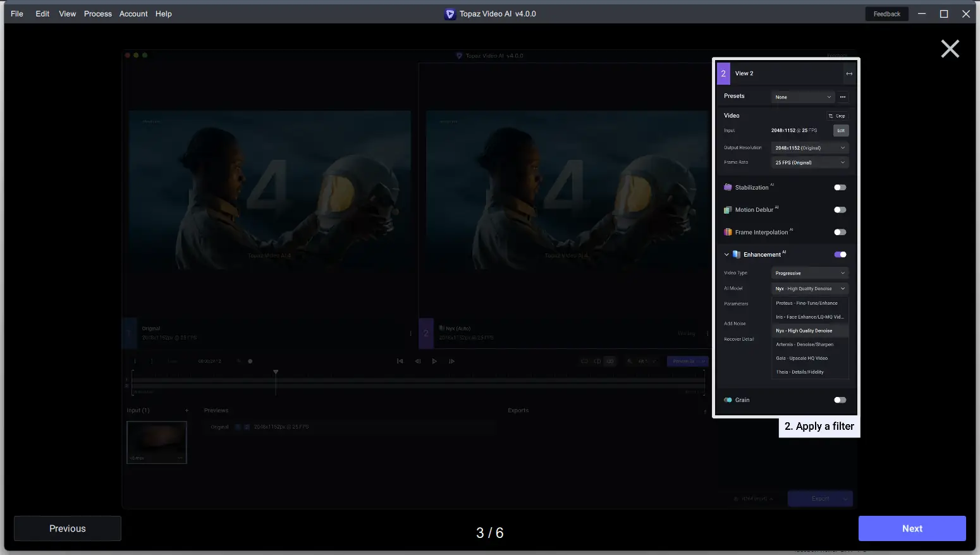Jump to the start of the clip
Viewport: 980px width, 555px height.
click(400, 362)
